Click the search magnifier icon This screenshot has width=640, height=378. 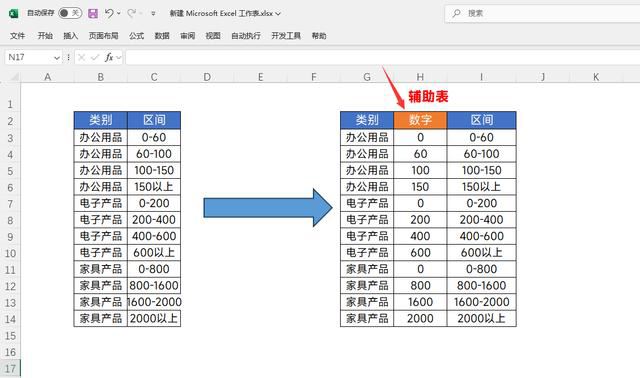tap(456, 13)
